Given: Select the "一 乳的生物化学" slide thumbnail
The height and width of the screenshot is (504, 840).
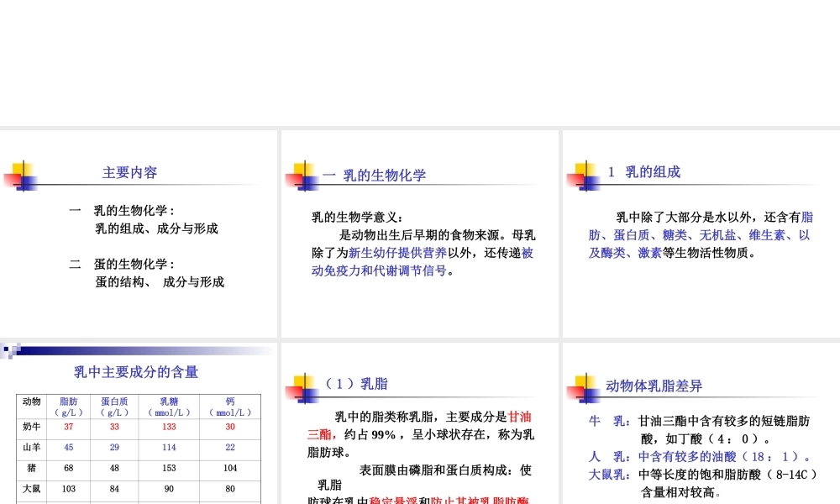Looking at the screenshot, I should pos(418,233).
